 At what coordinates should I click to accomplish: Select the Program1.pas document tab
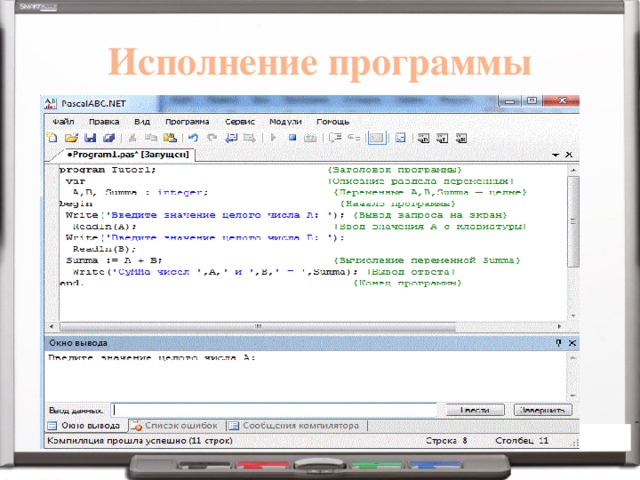128,155
